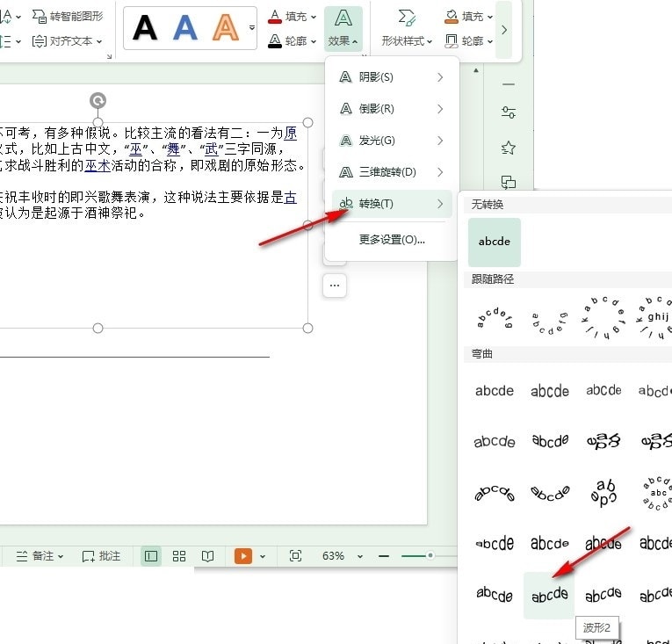
Task: Open the 发光(G) glow submenu
Action: (x=392, y=141)
